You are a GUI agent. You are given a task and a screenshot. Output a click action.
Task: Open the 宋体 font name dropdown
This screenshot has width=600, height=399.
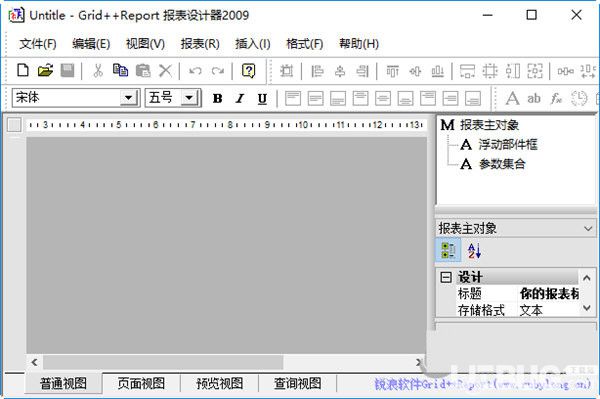click(x=129, y=98)
